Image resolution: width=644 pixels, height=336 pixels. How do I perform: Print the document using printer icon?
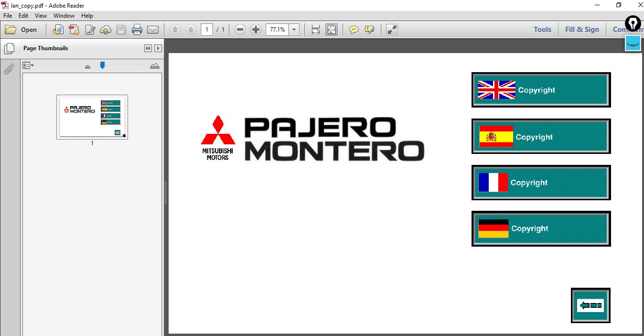tap(137, 30)
